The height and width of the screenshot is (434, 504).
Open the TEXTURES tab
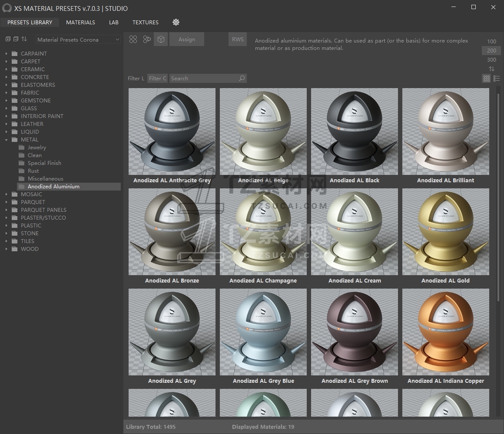(146, 22)
